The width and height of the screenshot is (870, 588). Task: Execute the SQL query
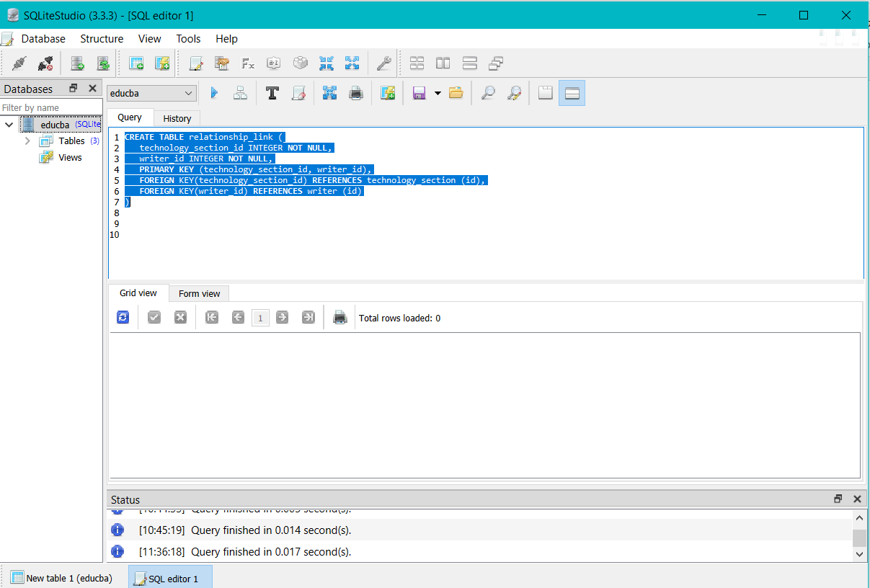(x=214, y=92)
